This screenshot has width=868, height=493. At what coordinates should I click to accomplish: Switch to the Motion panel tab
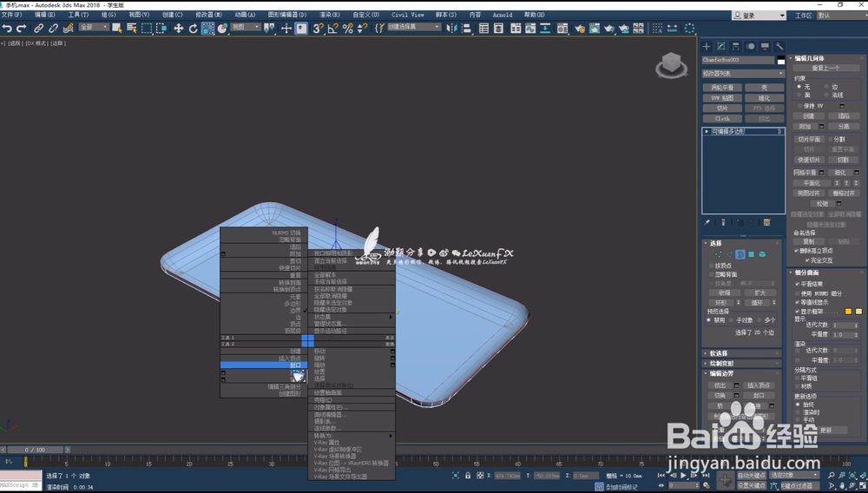coord(751,47)
